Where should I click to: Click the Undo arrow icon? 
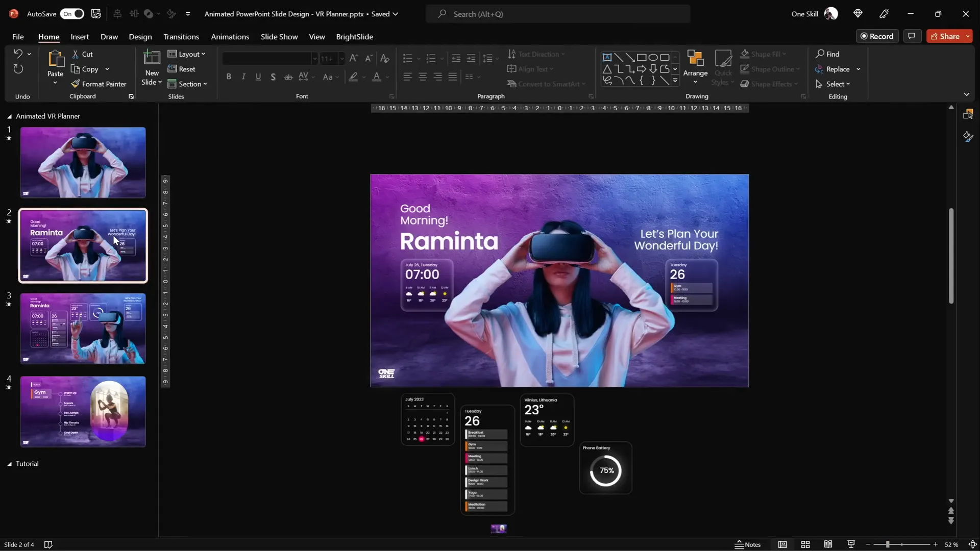pyautogui.click(x=18, y=54)
